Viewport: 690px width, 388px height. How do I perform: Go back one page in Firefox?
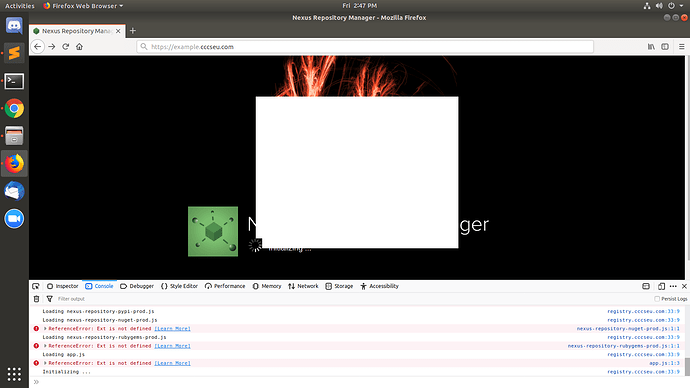point(37,47)
